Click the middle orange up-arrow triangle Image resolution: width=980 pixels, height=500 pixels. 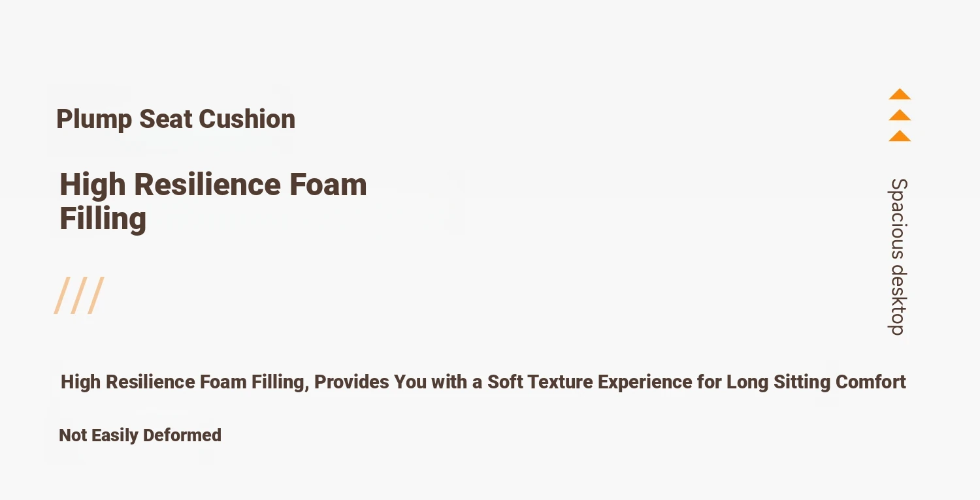(900, 116)
